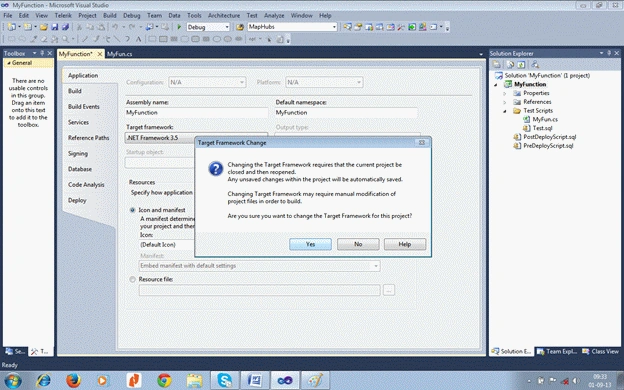Click the Default namespace input field
The height and width of the screenshot is (390, 624).
pos(346,113)
